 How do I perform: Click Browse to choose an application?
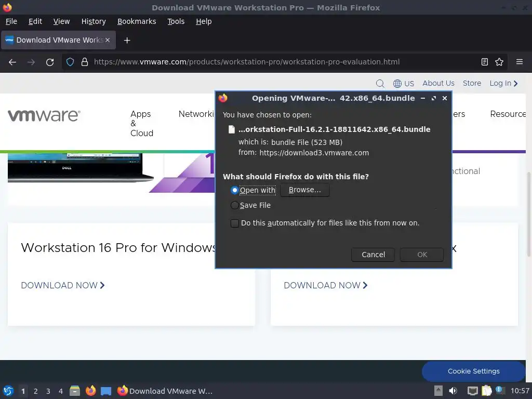pyautogui.click(x=304, y=190)
